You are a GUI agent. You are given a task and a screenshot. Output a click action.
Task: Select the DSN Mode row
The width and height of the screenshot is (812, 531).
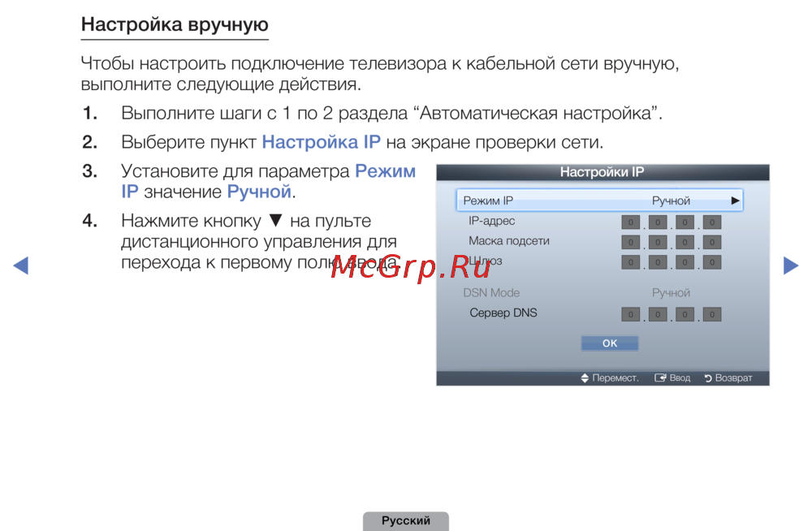click(x=599, y=292)
